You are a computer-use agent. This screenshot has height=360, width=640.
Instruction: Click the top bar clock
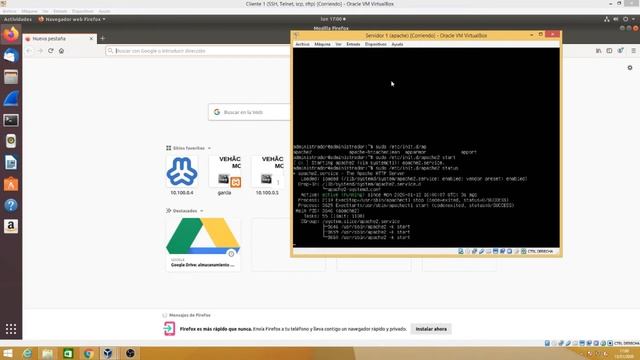pos(333,19)
